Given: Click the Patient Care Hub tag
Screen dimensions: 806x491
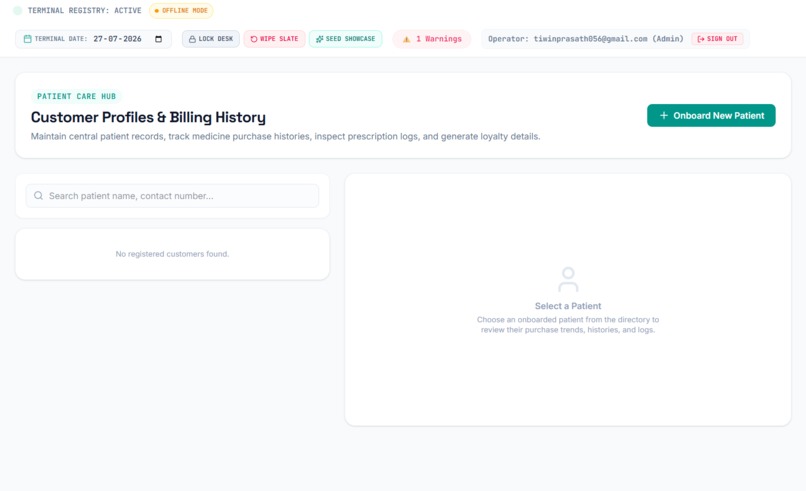Looking at the screenshot, I should tap(76, 96).
